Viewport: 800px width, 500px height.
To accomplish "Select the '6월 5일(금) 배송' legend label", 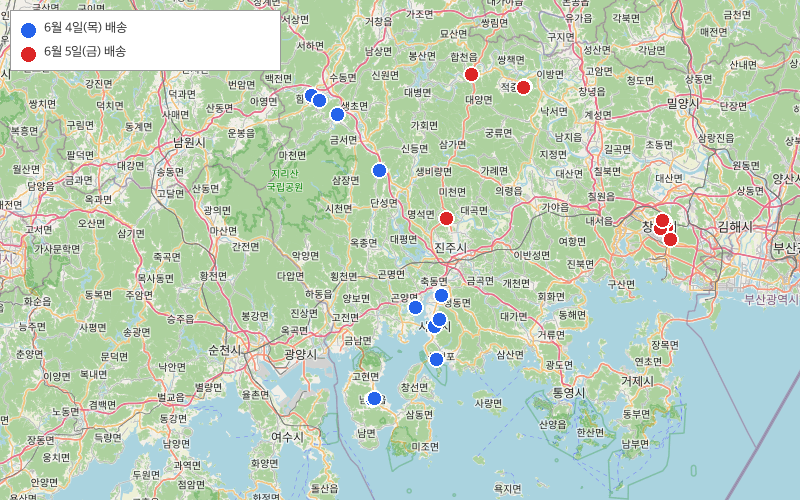I will (x=85, y=52).
